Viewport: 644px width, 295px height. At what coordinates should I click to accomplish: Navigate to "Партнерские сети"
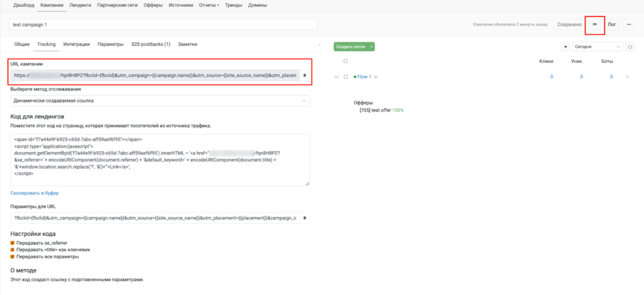click(x=118, y=5)
